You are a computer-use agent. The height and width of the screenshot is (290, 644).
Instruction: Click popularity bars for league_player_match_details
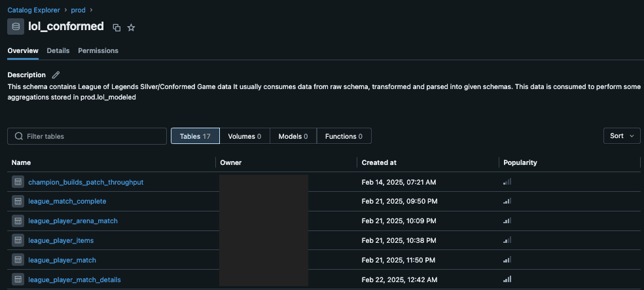(507, 280)
